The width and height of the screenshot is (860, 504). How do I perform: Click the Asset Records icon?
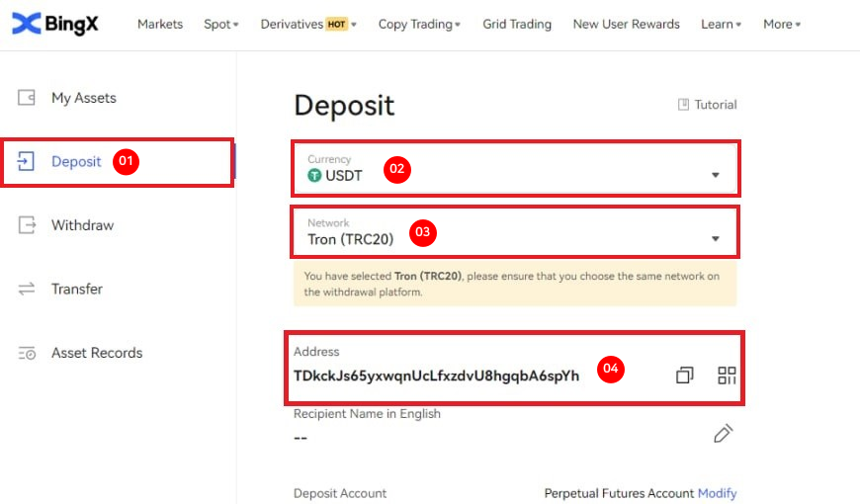point(27,353)
